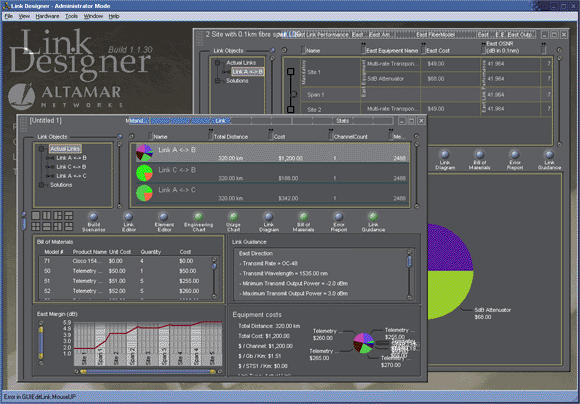Select Site 1 row in 2 Site window

[x=314, y=72]
